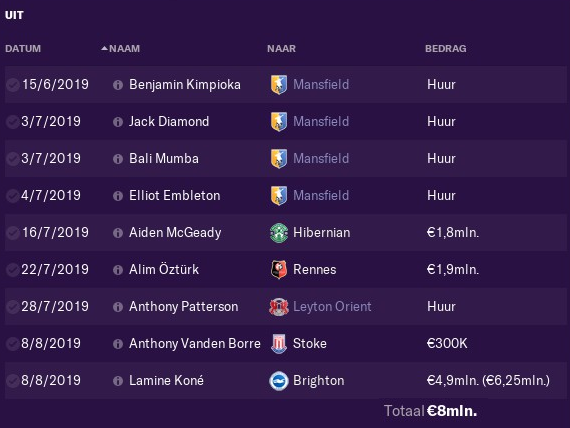Click the Totaal €8mln. summary

430,411
